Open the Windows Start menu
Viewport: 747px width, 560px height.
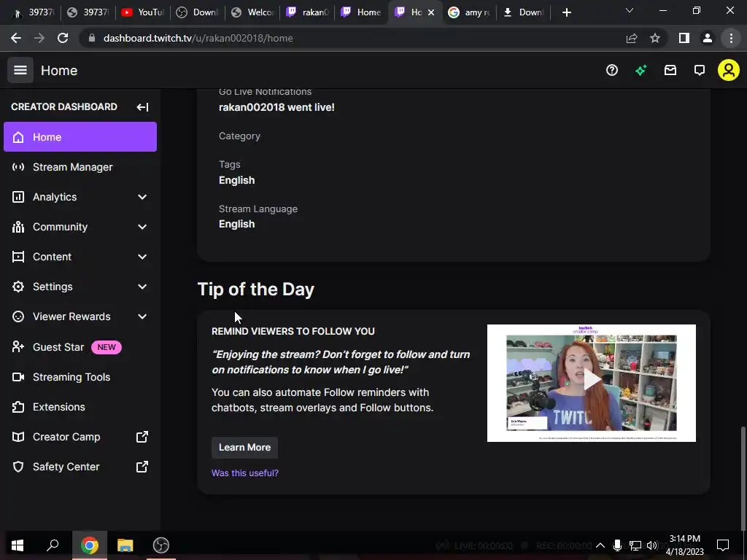[x=18, y=545]
